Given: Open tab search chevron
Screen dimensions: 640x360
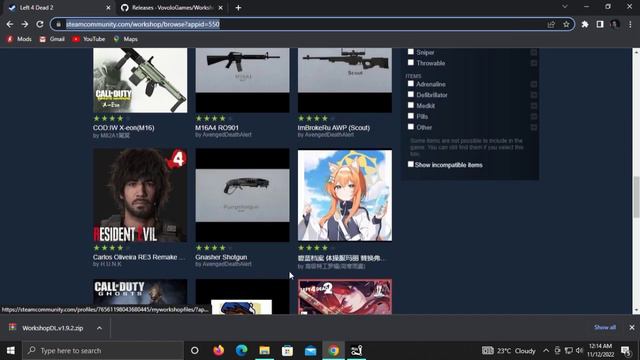Looking at the screenshot, I should (564, 7).
